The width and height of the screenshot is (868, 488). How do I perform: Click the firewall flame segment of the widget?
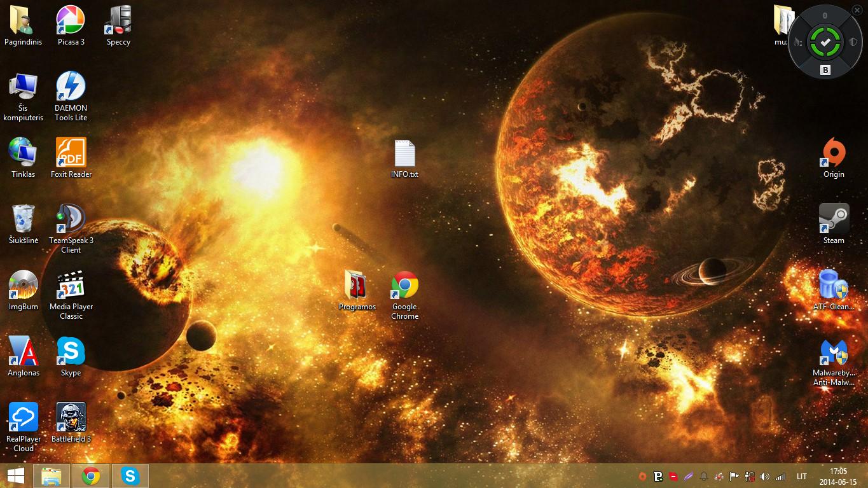pyautogui.click(x=798, y=42)
